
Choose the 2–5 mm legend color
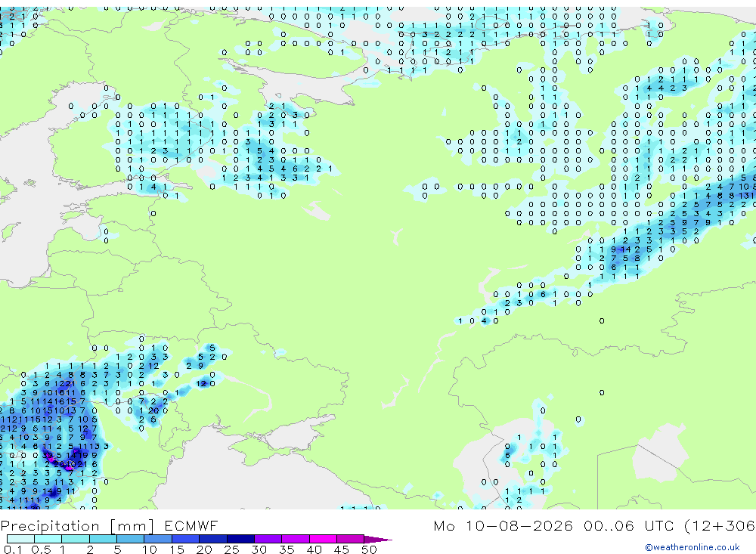pyautogui.click(x=103, y=539)
